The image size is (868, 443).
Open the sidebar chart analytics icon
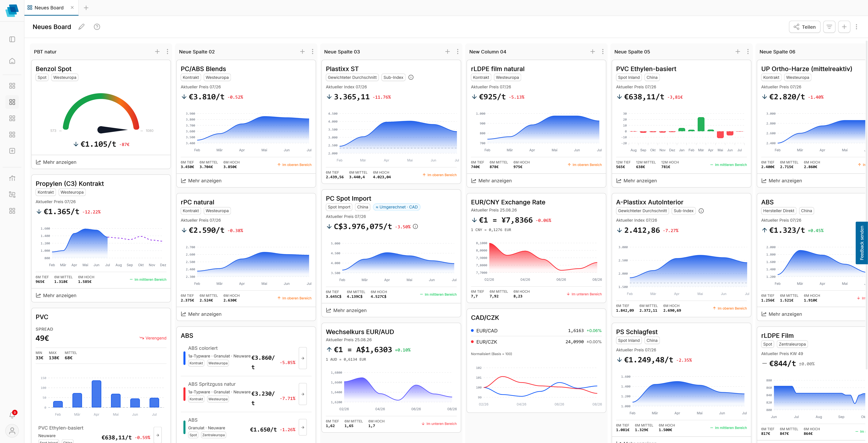click(12, 178)
